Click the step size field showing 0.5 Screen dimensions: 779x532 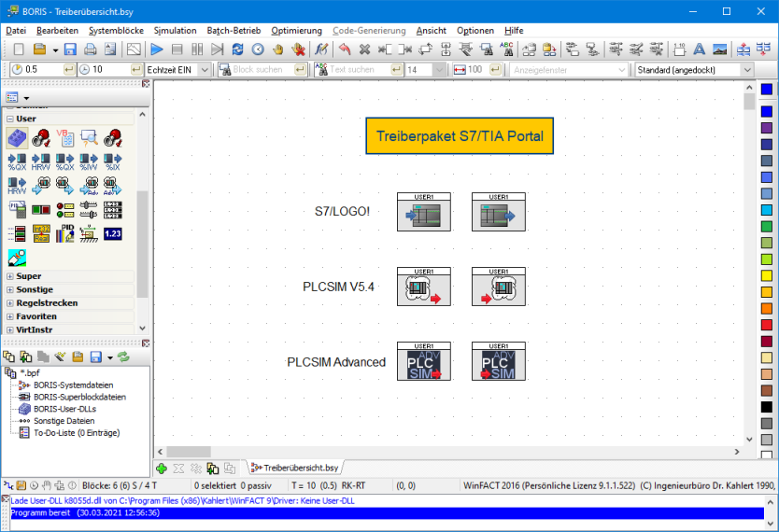(x=43, y=69)
